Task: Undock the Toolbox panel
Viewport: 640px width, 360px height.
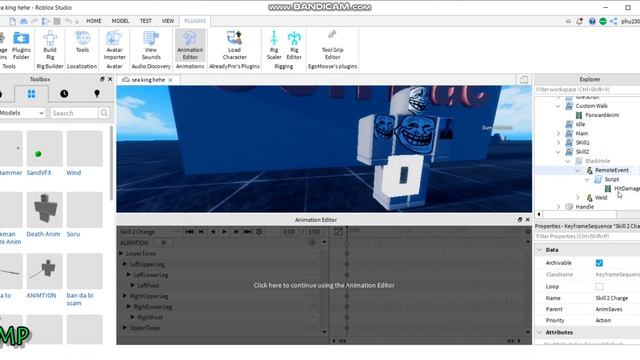Action: (102, 79)
